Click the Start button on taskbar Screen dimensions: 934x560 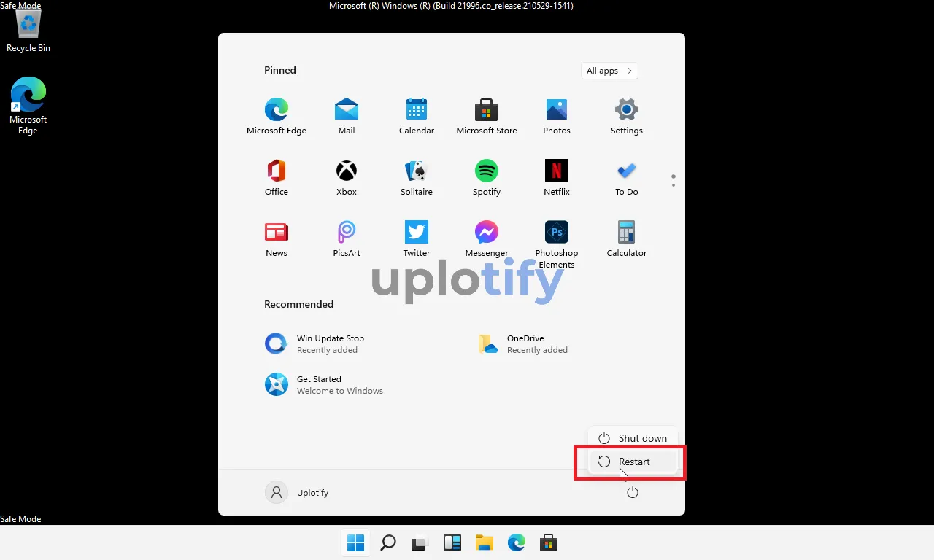pos(355,542)
